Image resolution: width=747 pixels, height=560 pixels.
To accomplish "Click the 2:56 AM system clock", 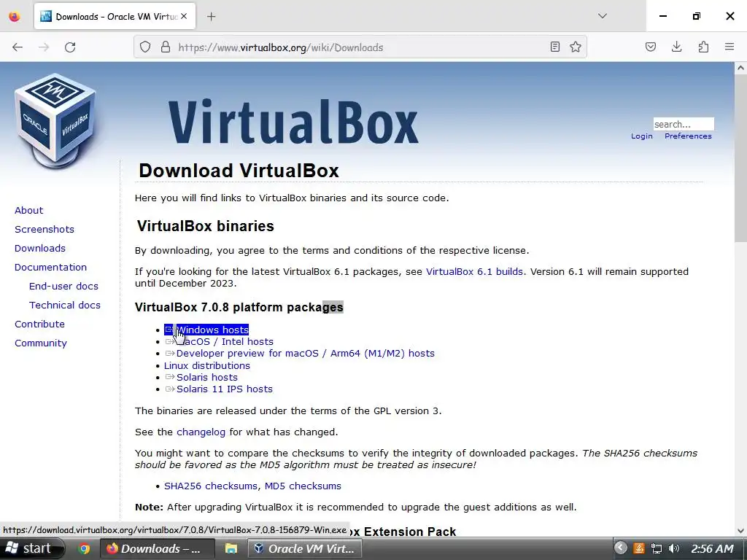I will pos(712,549).
